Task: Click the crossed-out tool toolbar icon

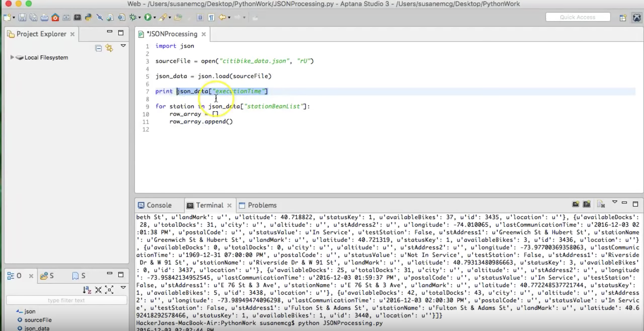Action: (x=100, y=17)
